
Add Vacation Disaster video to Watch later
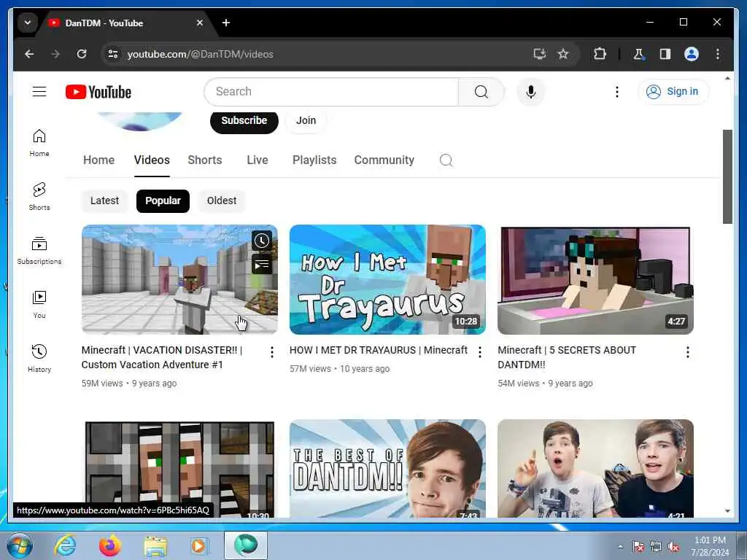click(x=262, y=241)
